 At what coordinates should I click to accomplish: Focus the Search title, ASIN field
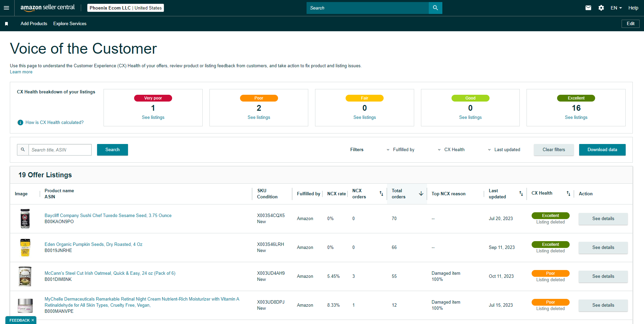[x=60, y=150]
